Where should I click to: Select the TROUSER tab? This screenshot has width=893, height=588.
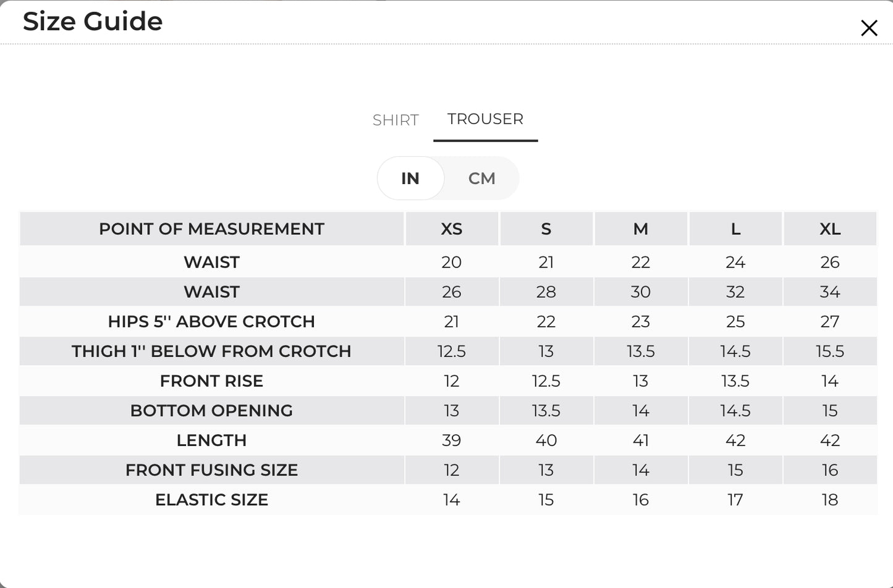(485, 119)
